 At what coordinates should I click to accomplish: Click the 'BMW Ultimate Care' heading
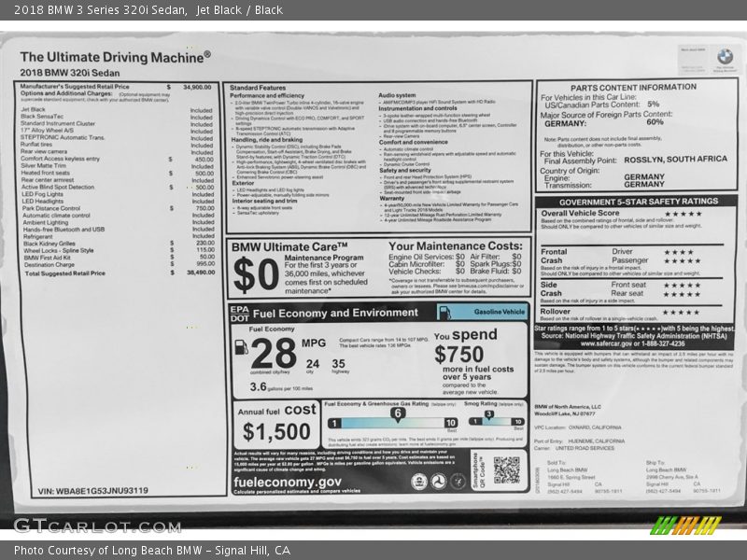click(x=289, y=247)
